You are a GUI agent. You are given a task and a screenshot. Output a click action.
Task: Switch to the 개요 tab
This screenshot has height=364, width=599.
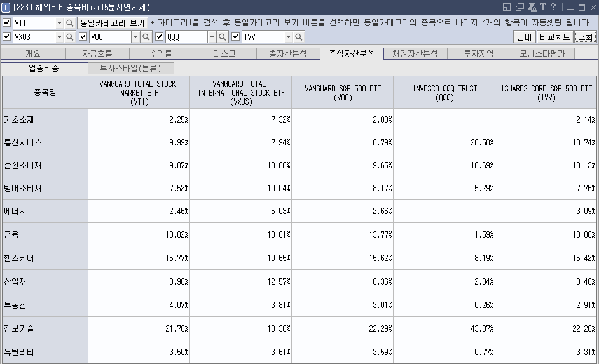click(x=33, y=54)
